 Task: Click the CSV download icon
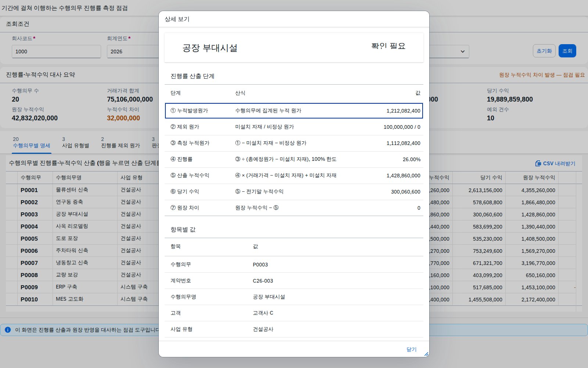[538, 163]
